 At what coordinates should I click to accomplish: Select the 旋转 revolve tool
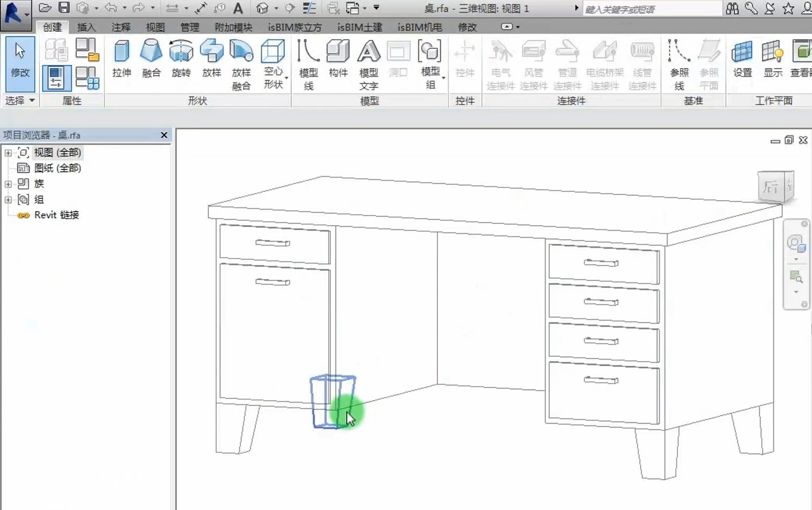coord(181,59)
